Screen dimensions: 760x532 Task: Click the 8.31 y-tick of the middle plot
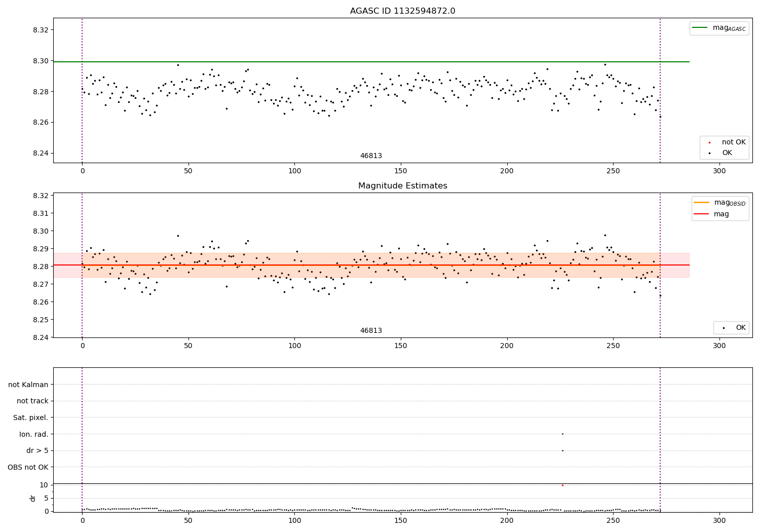click(40, 213)
